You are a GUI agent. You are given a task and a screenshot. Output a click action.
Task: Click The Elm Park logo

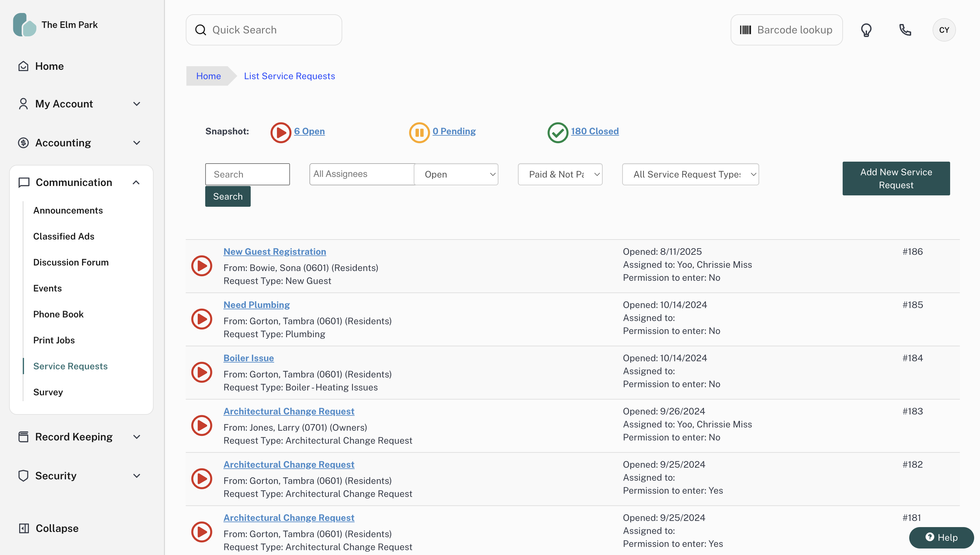(24, 25)
